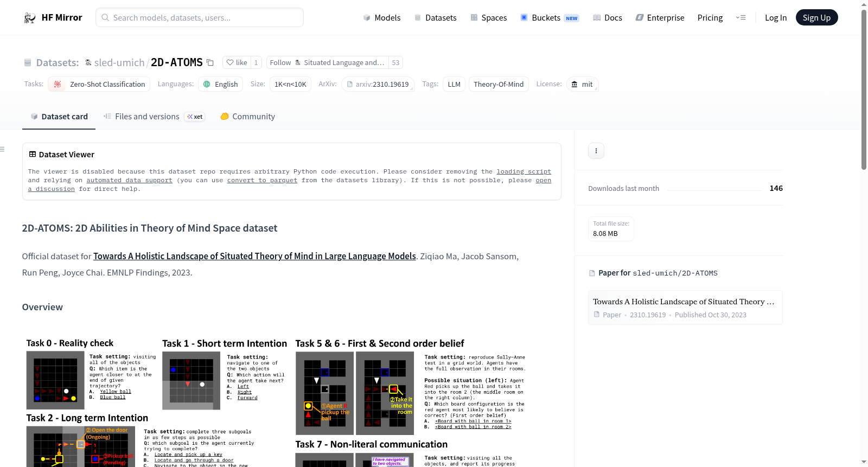Click the search magnifier icon
Image resolution: width=868 pixels, height=467 pixels.
click(x=105, y=17)
